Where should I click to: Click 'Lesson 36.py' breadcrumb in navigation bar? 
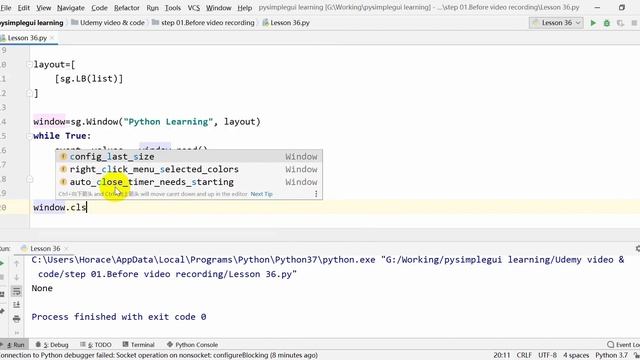pyautogui.click(x=286, y=23)
